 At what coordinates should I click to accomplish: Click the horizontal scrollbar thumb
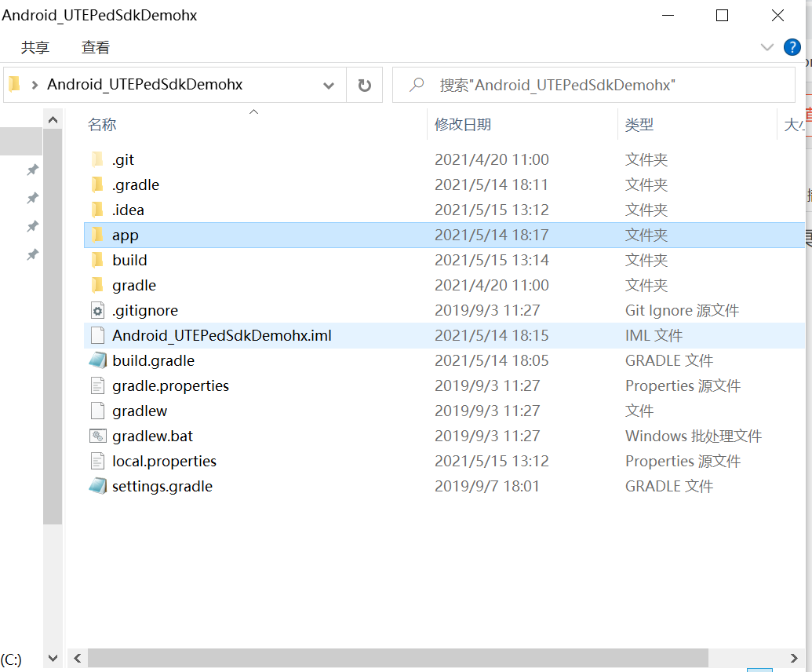coord(398,659)
